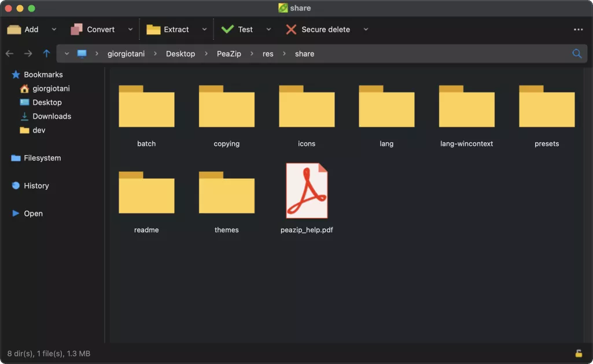Go back with the left arrow

(x=9, y=54)
